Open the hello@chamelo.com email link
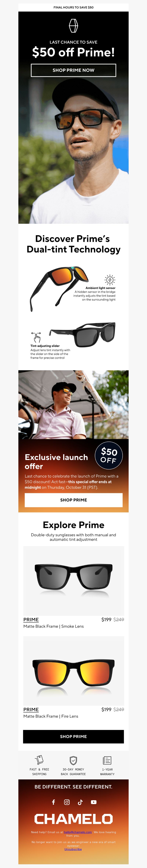Viewport: 147px width, 868px height. point(78,832)
